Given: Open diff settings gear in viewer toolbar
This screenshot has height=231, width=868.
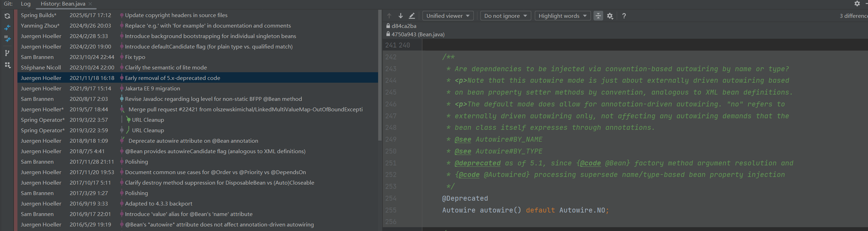Looking at the screenshot, I should click(610, 16).
